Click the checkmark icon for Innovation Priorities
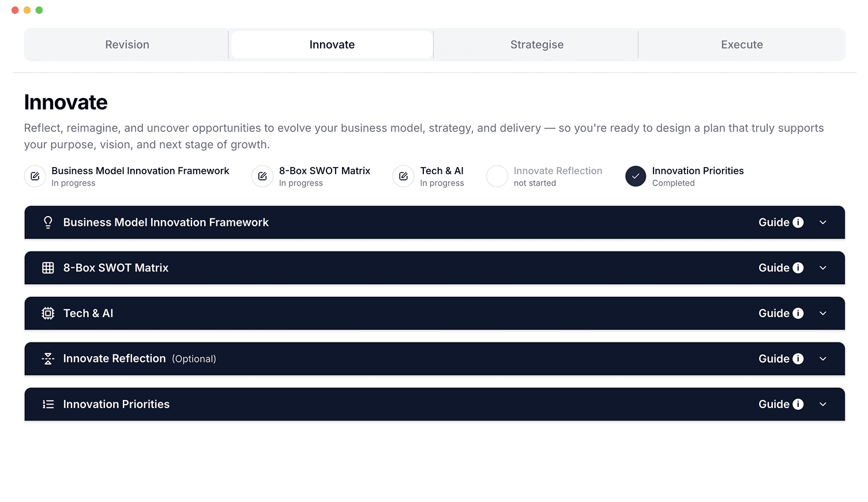868x502 pixels. tap(636, 176)
